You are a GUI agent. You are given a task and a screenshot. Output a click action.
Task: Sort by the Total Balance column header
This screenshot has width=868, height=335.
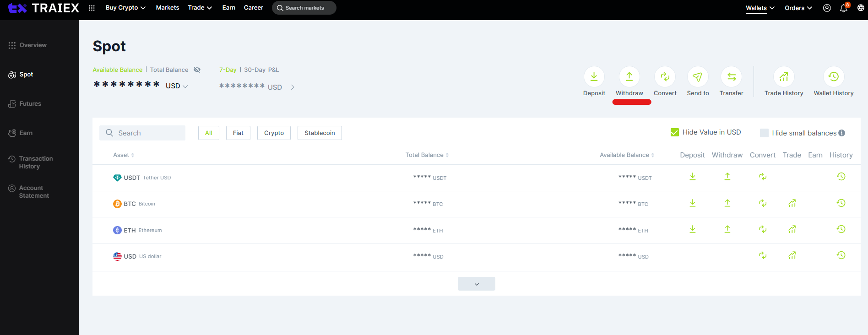click(427, 155)
